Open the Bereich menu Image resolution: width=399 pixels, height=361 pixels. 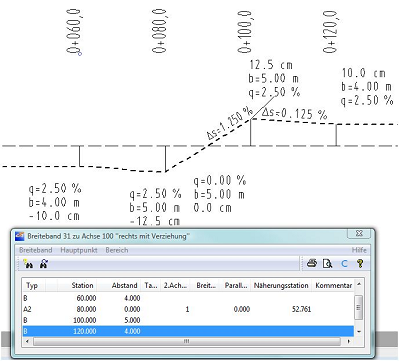click(117, 250)
